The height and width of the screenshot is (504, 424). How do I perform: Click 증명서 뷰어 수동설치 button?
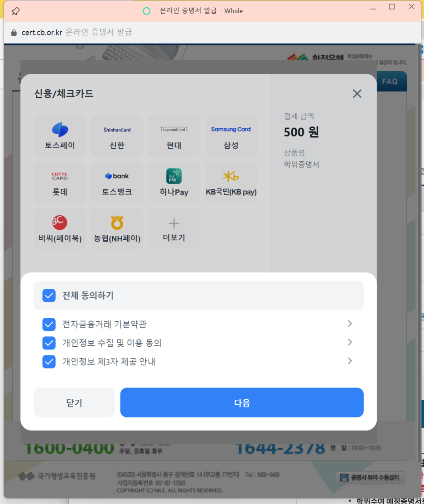[369, 477]
